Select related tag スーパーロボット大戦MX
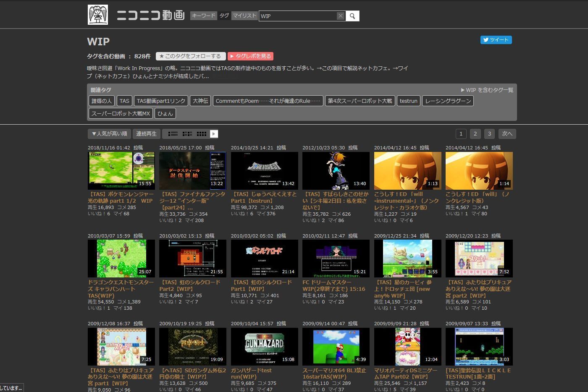The height and width of the screenshot is (392, 588). (x=121, y=114)
